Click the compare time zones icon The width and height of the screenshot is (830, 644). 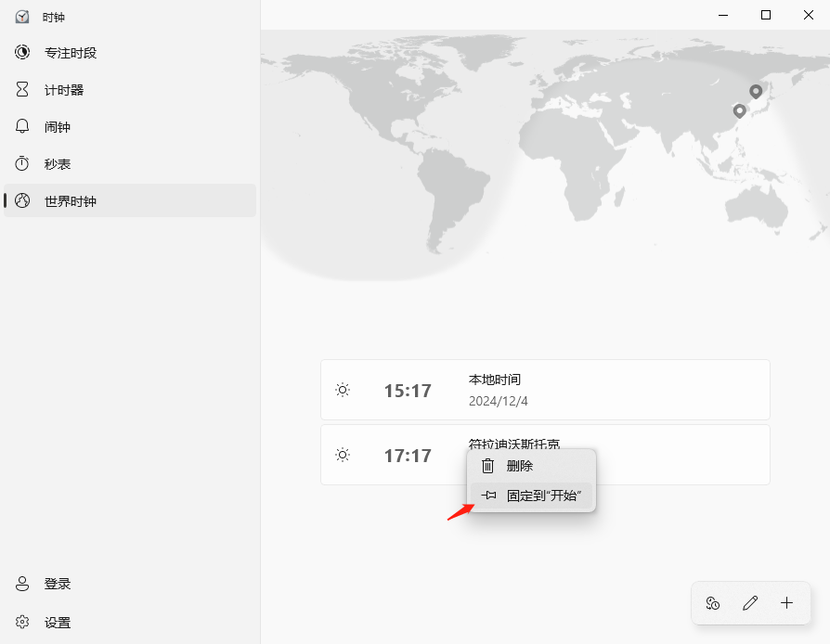(x=713, y=603)
